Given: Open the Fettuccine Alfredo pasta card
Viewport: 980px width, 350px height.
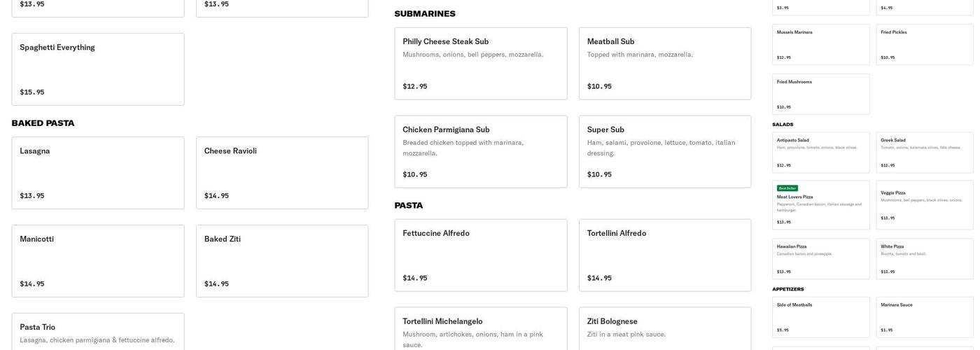Looking at the screenshot, I should pyautogui.click(x=480, y=255).
